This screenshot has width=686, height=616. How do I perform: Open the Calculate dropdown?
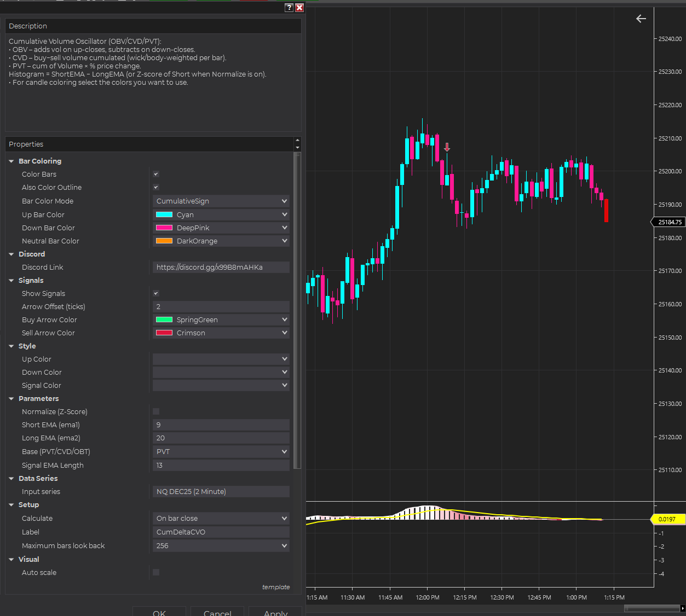click(x=221, y=519)
